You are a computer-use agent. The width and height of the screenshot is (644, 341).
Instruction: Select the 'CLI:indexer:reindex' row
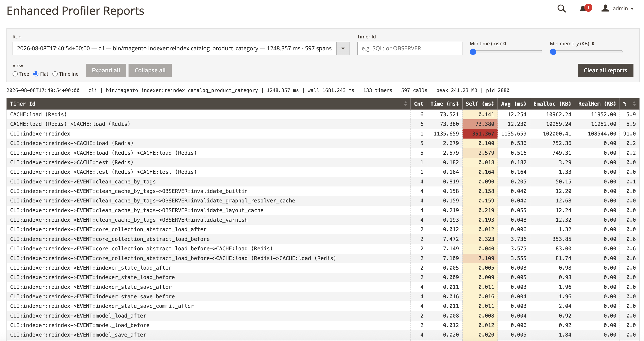[323, 134]
